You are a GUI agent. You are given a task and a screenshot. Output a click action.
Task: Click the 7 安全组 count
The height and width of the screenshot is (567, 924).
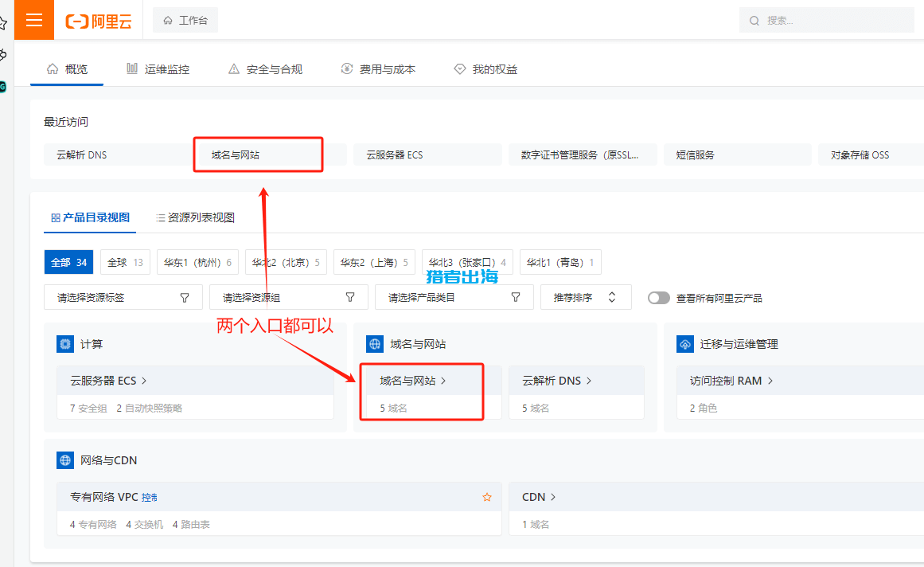88,408
